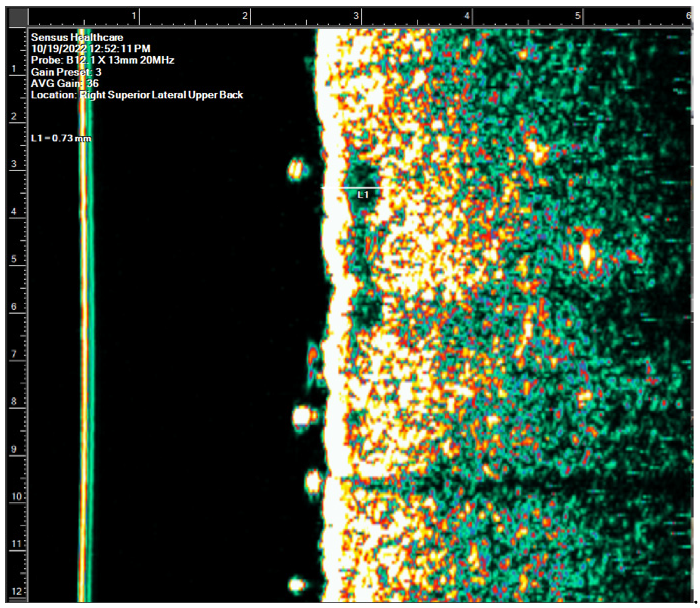
Task: Click the 'AVG Gain: 36' text
Action: 65,83
